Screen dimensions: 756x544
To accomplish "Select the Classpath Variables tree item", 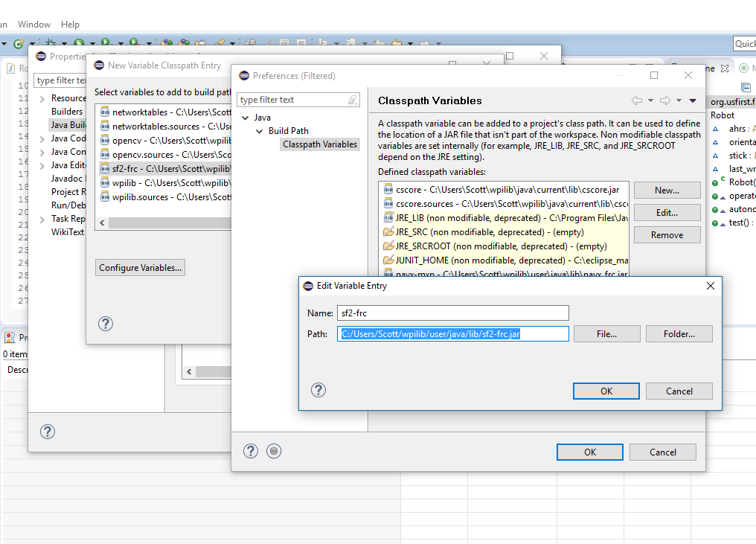I will click(x=320, y=144).
